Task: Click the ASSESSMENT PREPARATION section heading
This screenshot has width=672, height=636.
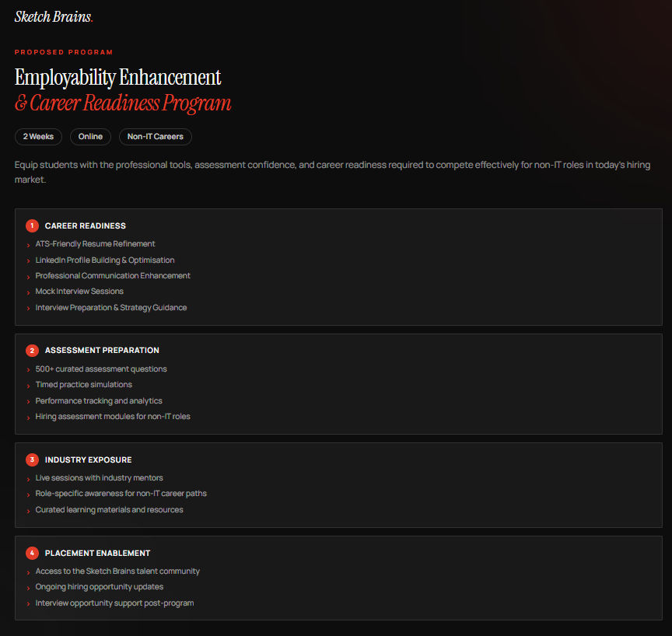Action: pyautogui.click(x=102, y=351)
